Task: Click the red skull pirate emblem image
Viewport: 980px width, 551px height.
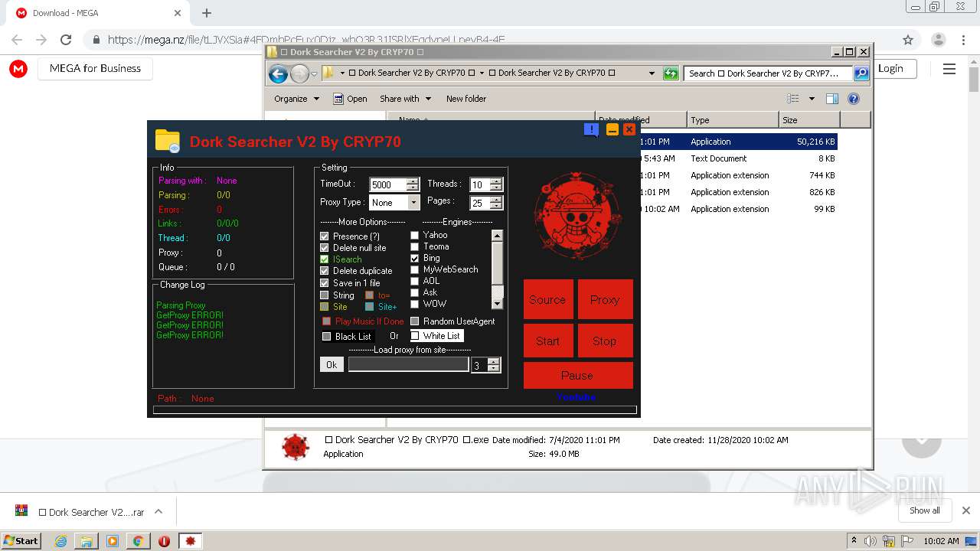Action: coord(578,216)
